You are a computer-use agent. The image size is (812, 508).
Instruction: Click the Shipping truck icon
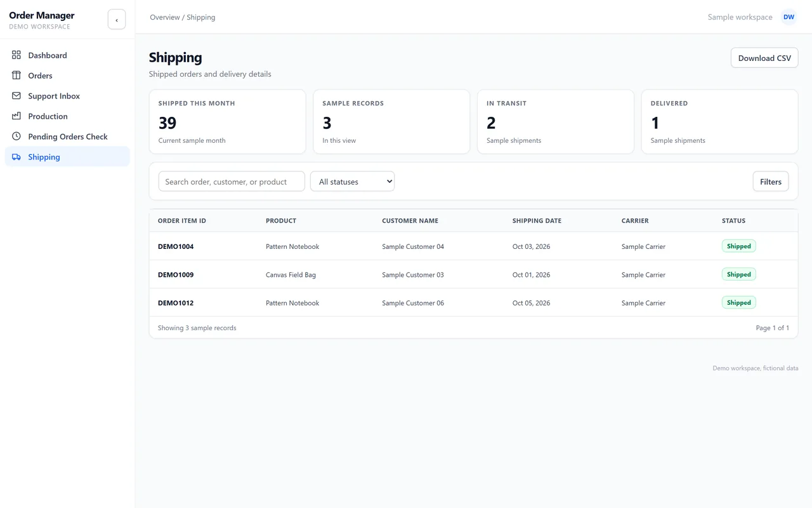point(16,157)
